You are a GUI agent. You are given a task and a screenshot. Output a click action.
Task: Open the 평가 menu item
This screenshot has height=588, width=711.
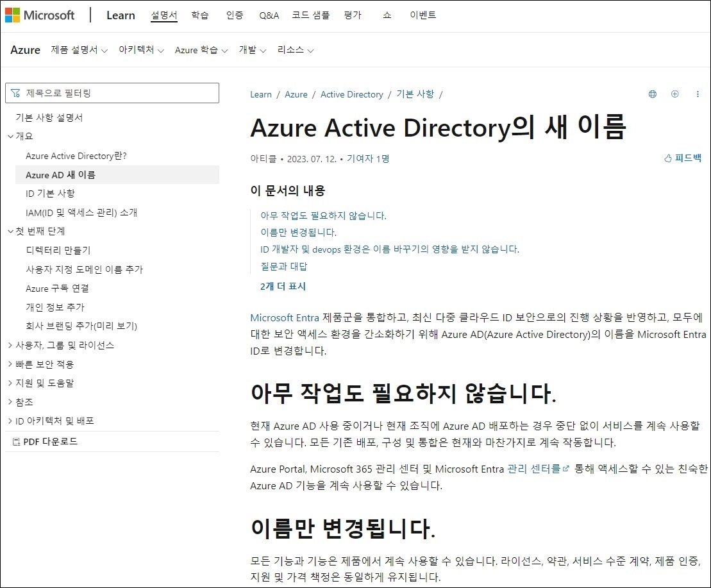coord(353,15)
